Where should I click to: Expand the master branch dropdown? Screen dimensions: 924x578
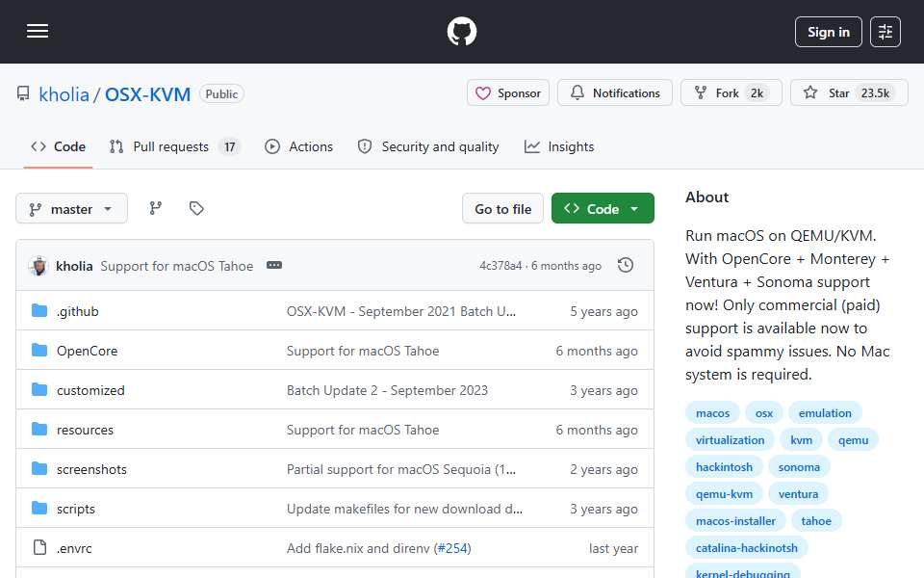71,209
